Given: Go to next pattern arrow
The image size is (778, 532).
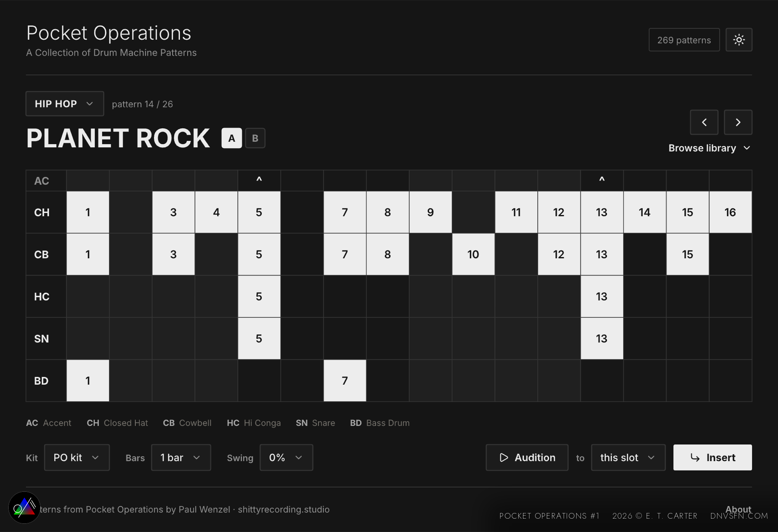Looking at the screenshot, I should click(x=738, y=122).
